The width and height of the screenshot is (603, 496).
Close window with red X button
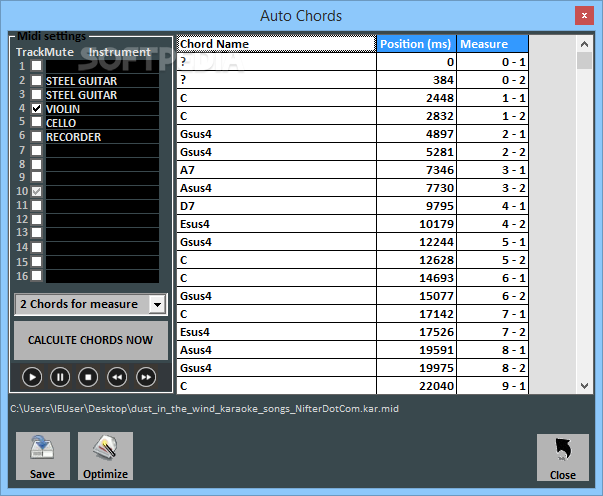click(x=584, y=16)
